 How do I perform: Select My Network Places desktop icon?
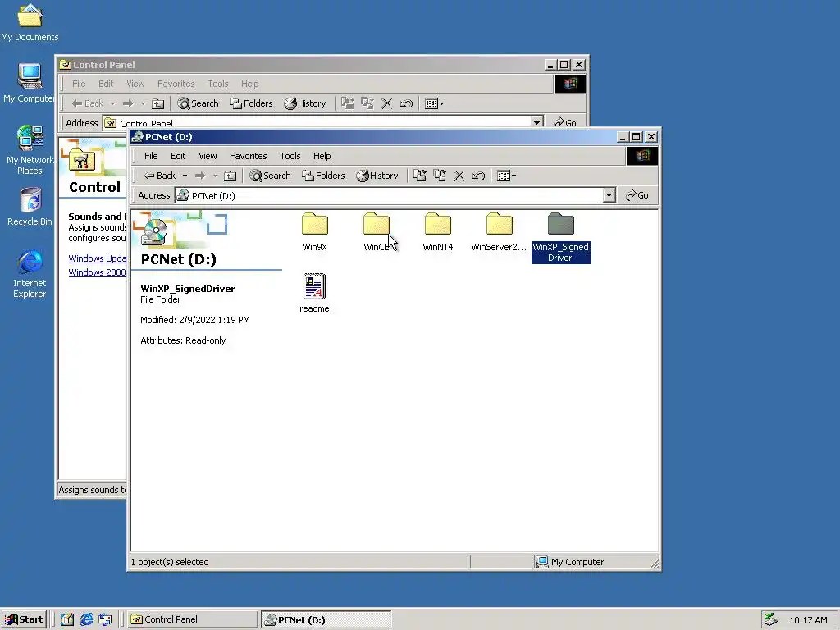point(30,150)
